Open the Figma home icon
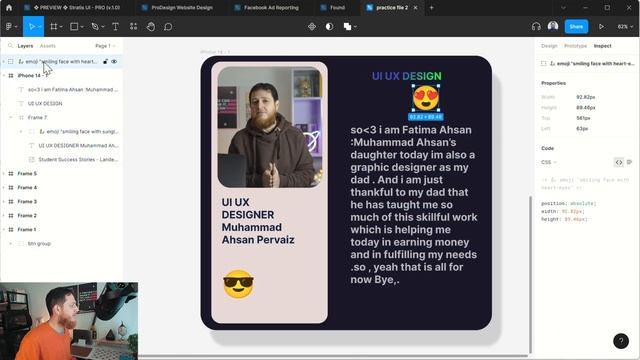640x360 pixels. (x=9, y=7)
